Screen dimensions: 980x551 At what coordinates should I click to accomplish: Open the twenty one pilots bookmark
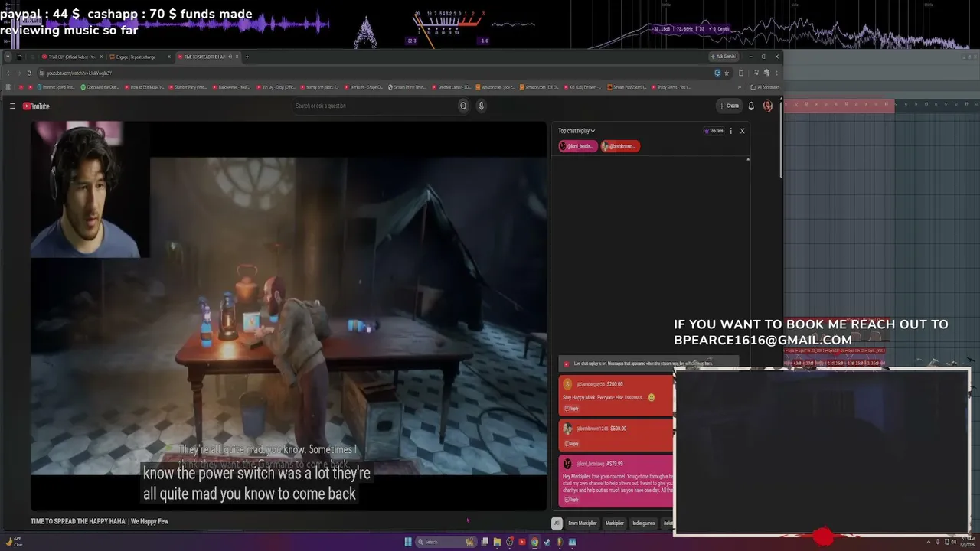click(320, 87)
